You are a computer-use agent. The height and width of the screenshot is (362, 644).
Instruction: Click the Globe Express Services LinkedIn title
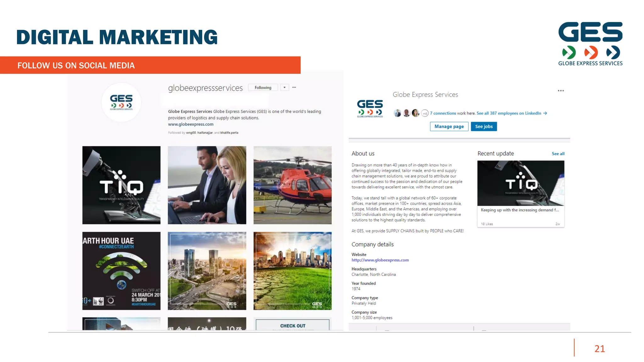(425, 95)
